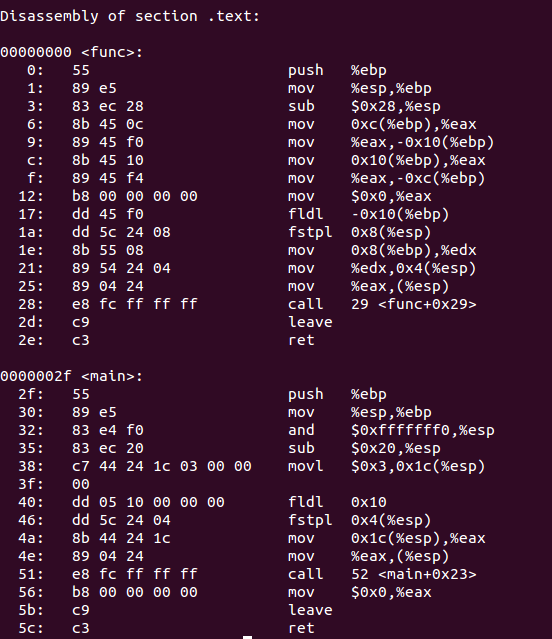The image size is (552, 639).
Task: Click the 'fldl 0x10' instruction
Action: 337,502
